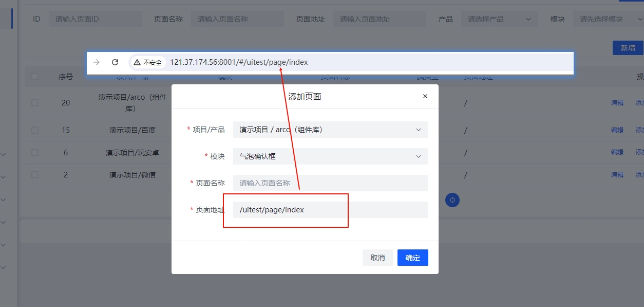This screenshot has height=307, width=644.
Task: Click 确定 to confirm the dialog
Action: click(x=412, y=257)
